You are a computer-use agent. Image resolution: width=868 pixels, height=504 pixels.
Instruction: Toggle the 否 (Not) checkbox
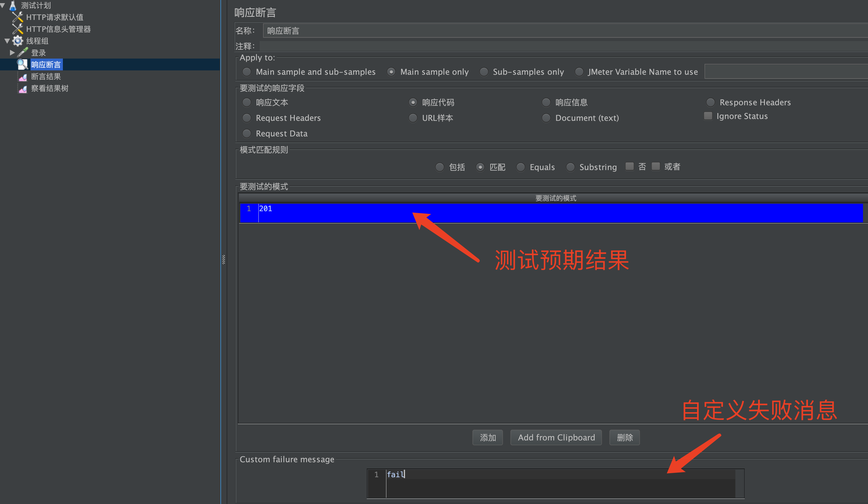click(x=630, y=167)
